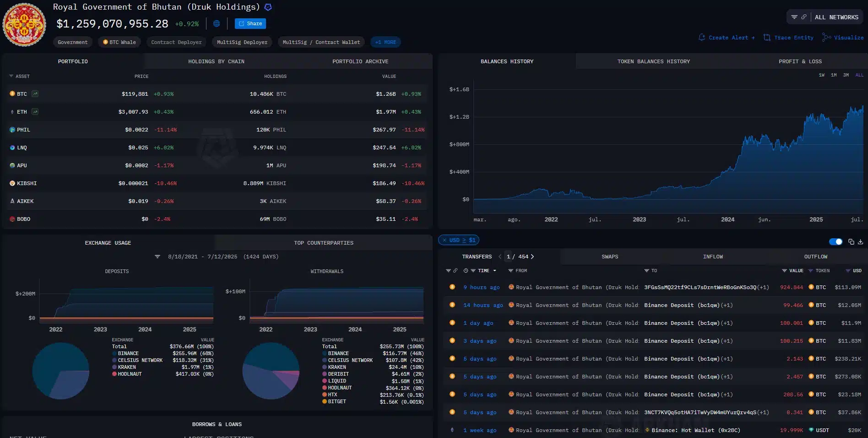Open the BTC price chart icon

pos(35,94)
